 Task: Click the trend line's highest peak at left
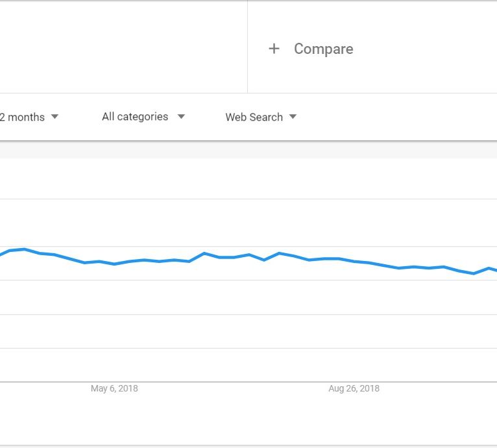[24, 249]
